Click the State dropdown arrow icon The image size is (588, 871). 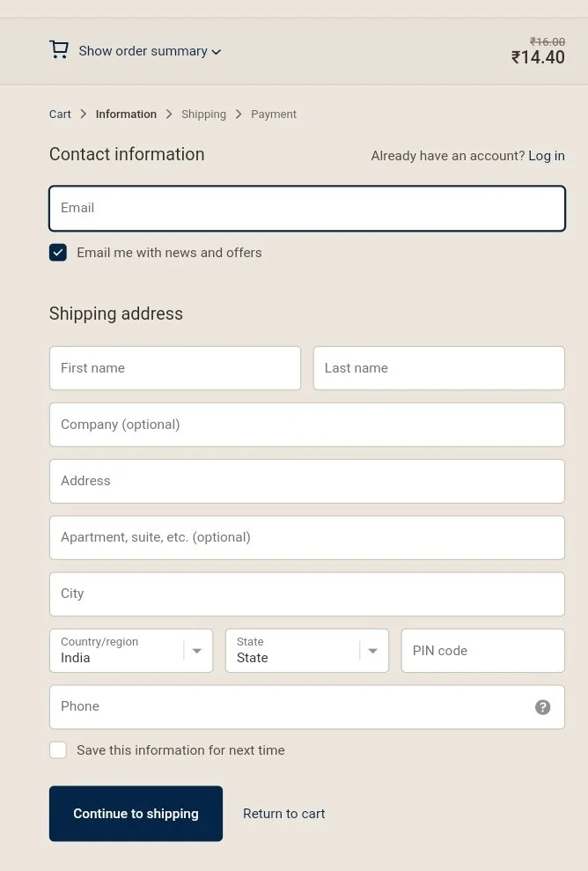click(x=372, y=651)
